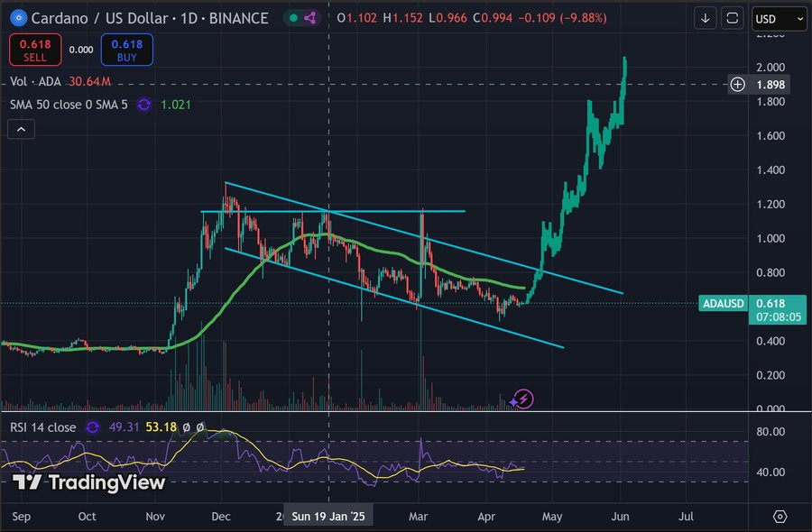Viewport: 812px width, 532px height.
Task: Open the USD currency dropdown
Action: pyautogui.click(x=780, y=19)
